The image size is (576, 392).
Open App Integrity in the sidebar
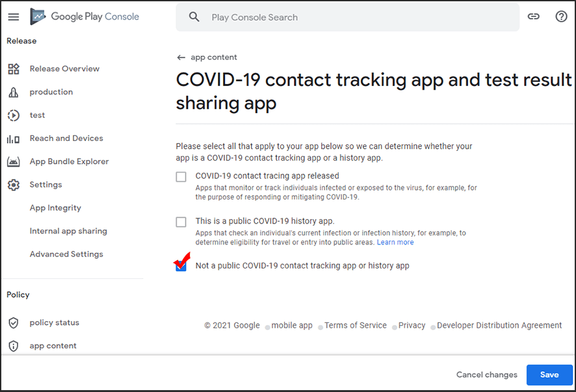tap(55, 208)
